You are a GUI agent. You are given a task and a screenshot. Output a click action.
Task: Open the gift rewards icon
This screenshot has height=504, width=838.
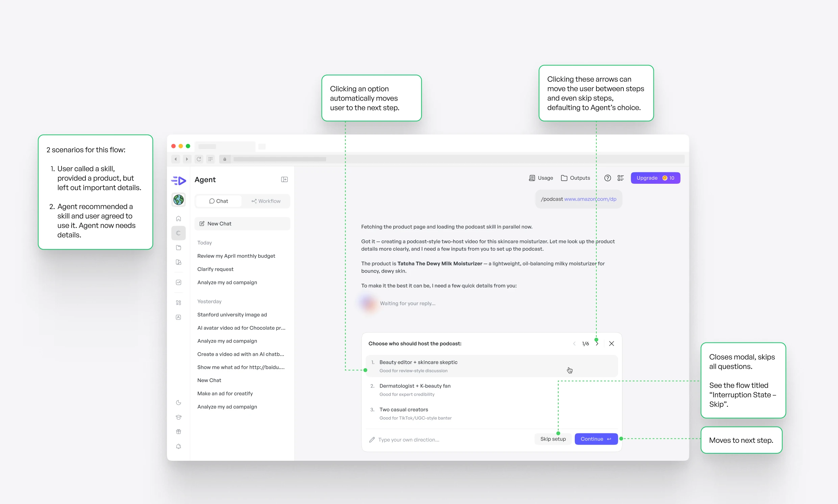click(179, 432)
